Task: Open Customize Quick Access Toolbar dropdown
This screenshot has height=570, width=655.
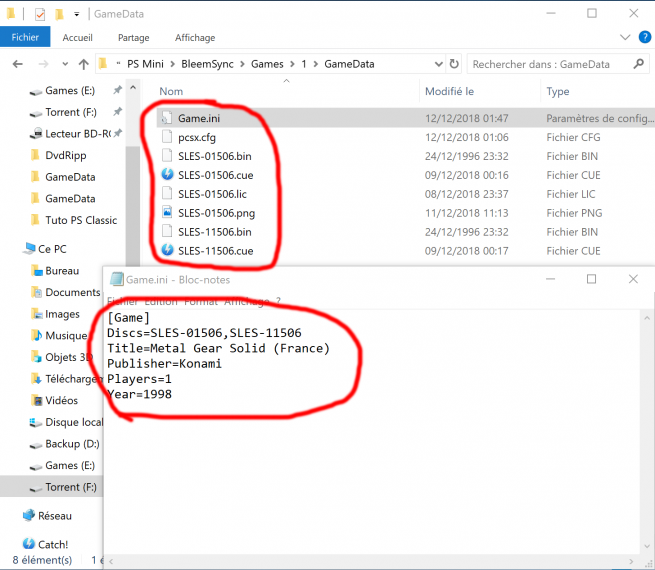Action: pos(76,14)
